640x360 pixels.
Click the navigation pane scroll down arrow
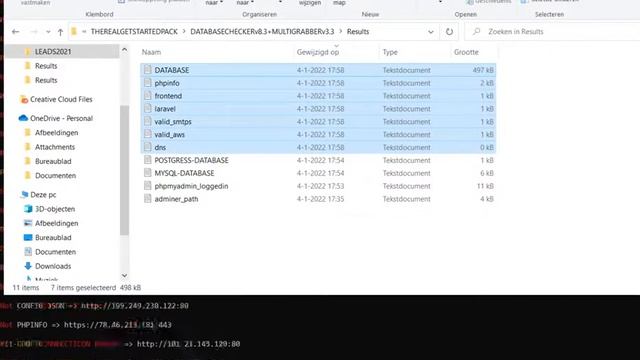[124, 276]
